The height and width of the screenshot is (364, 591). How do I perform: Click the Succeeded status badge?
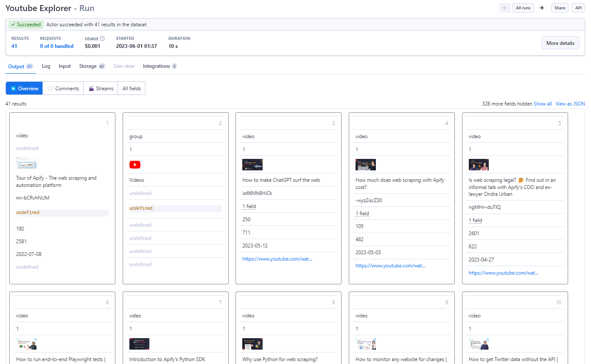pos(26,25)
